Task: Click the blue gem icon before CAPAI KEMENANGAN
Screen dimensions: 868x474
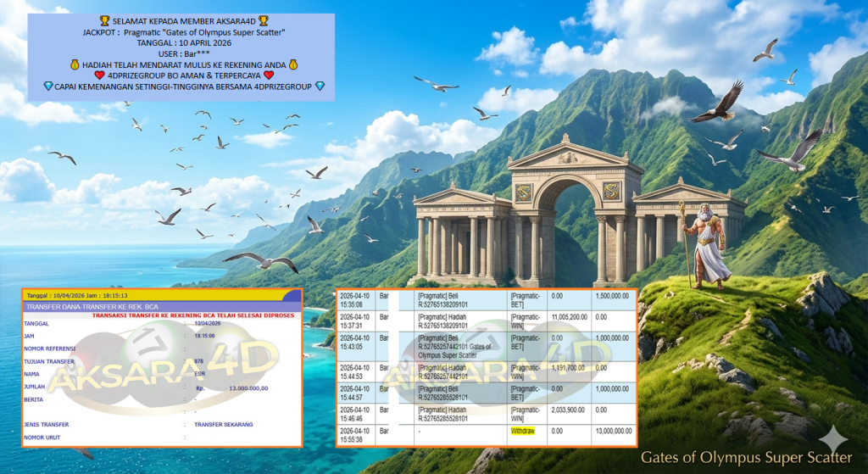Action: pyautogui.click(x=48, y=86)
